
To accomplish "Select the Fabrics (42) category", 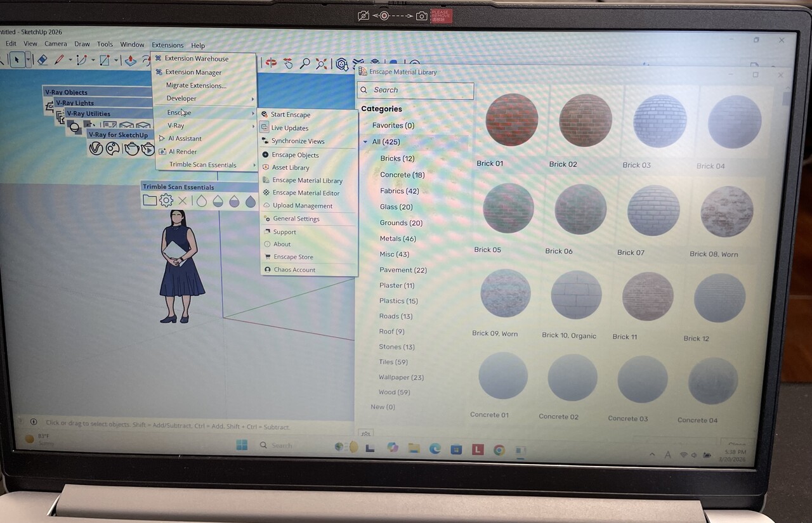I will (399, 191).
